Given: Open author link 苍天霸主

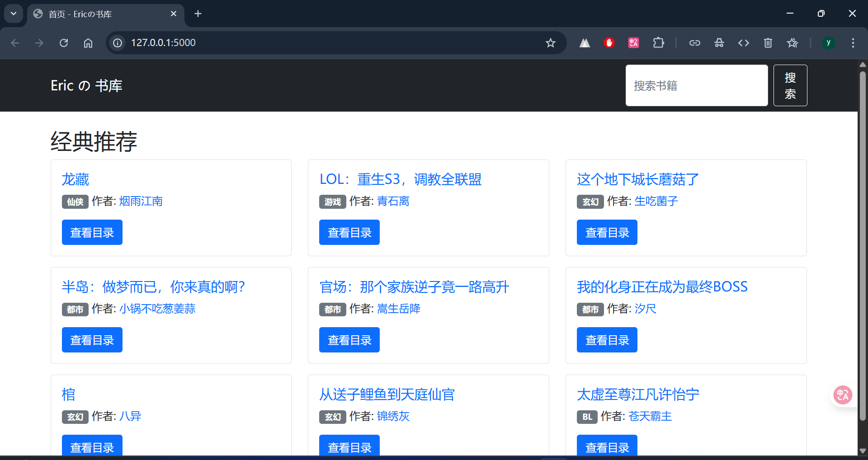Looking at the screenshot, I should [x=650, y=416].
